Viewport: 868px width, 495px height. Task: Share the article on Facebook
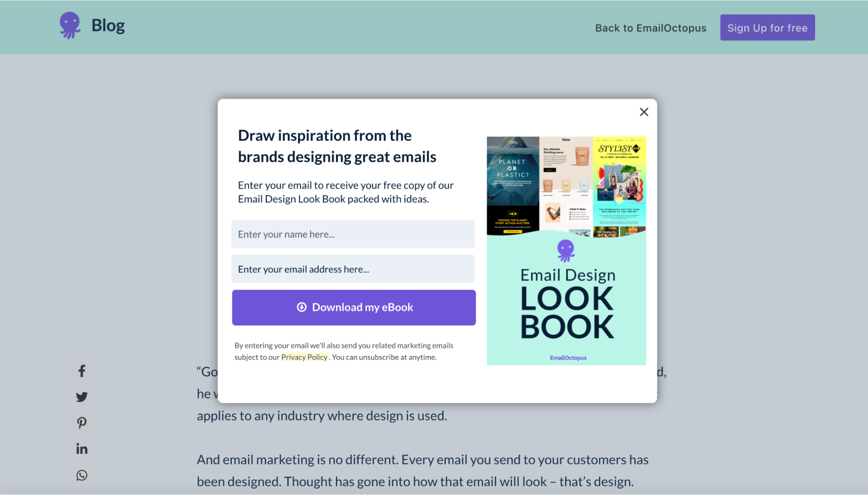[x=82, y=370]
